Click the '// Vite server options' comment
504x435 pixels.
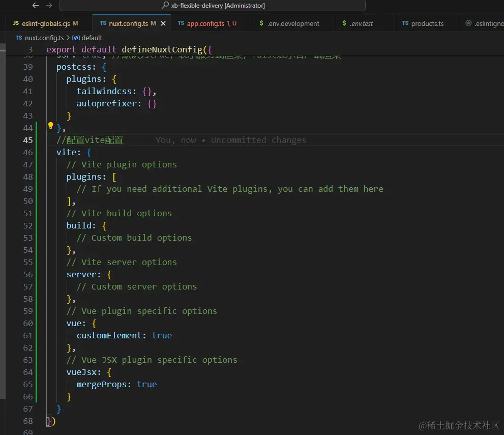(122, 263)
